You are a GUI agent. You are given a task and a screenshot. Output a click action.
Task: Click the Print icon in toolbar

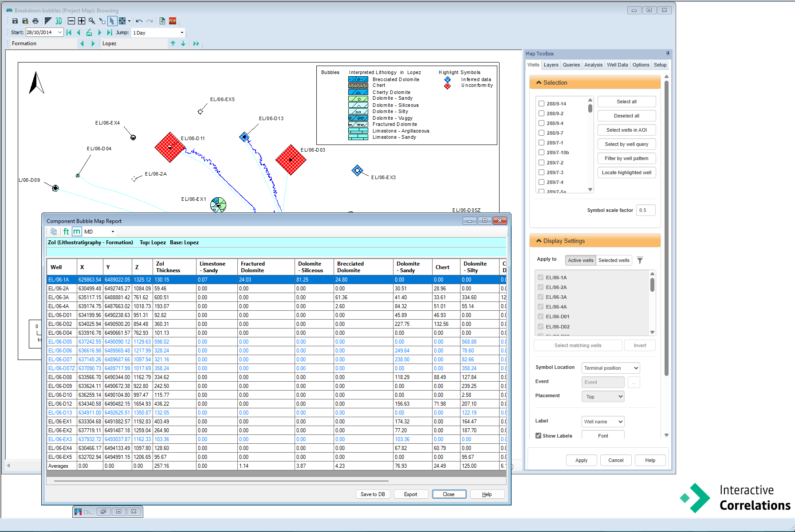coord(35,21)
